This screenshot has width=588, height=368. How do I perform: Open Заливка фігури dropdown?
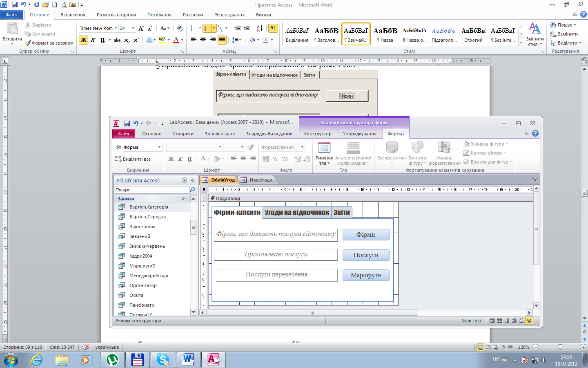point(507,144)
